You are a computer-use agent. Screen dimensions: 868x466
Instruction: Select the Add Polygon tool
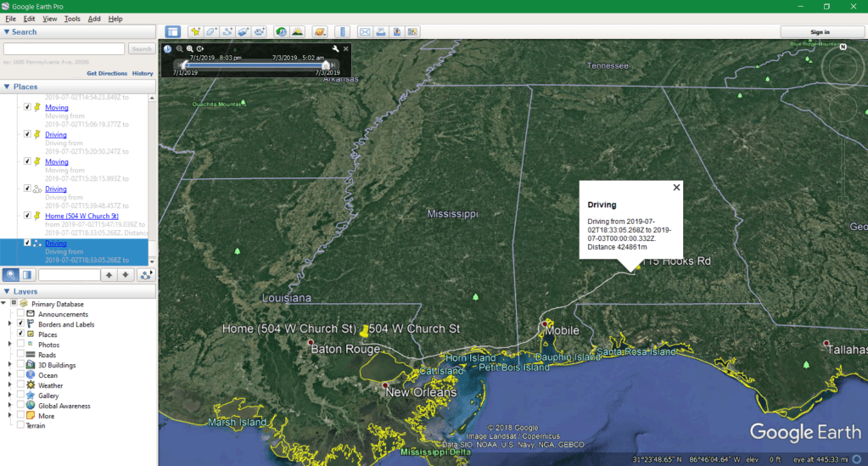[211, 31]
